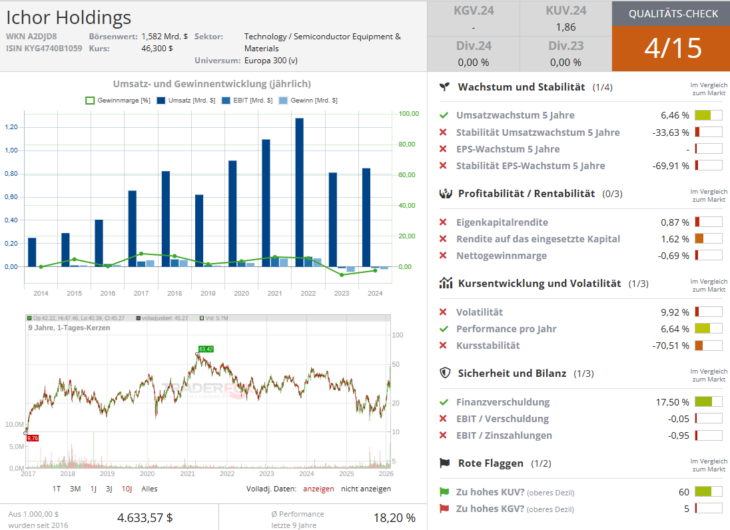
Task: Click 'anzeigen' for Volladj. Daten
Action: pos(318,489)
